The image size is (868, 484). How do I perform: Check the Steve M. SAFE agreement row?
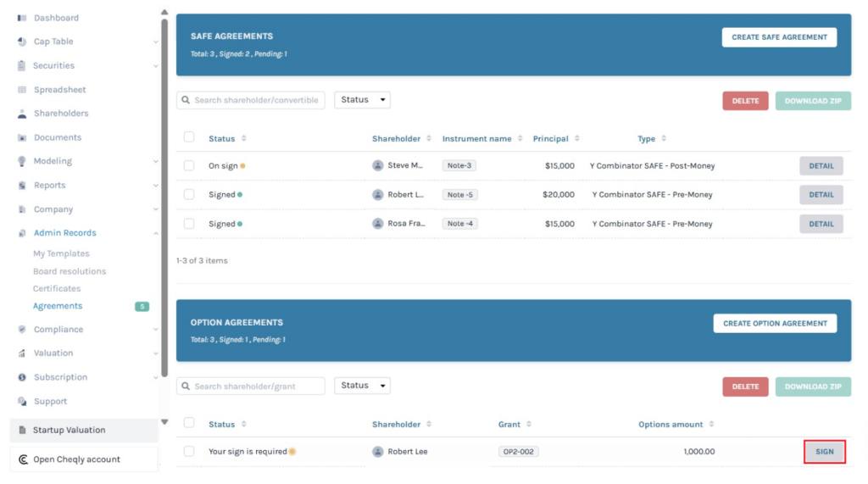[189, 166]
